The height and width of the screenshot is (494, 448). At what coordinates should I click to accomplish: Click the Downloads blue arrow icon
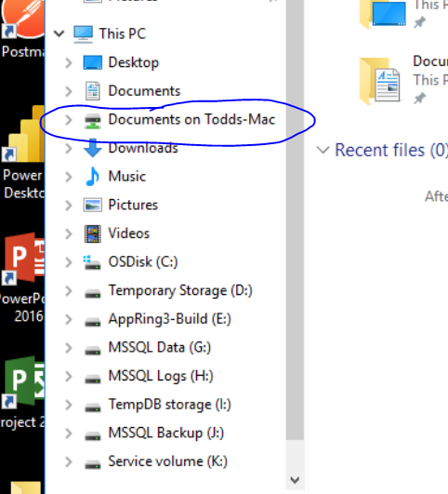[x=93, y=148]
